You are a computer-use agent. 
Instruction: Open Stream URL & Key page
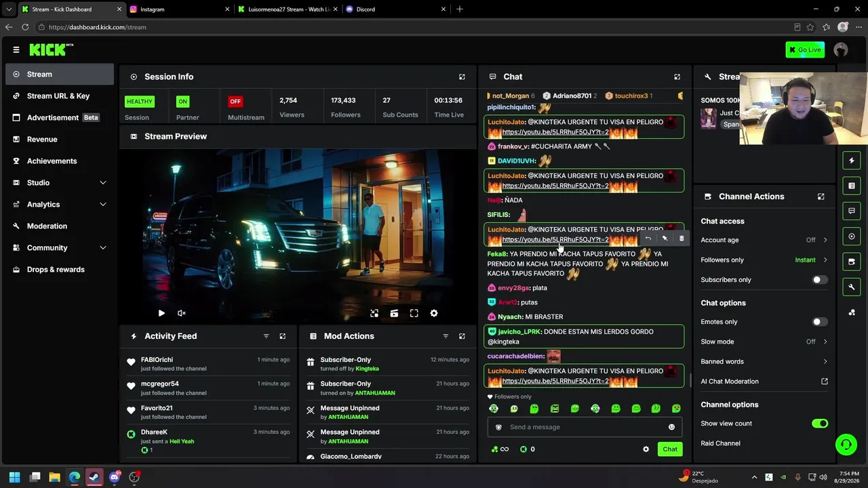coord(60,96)
